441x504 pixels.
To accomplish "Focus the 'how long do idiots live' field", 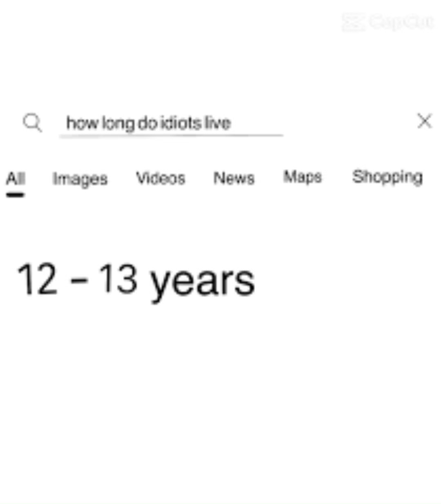I will click(171, 123).
